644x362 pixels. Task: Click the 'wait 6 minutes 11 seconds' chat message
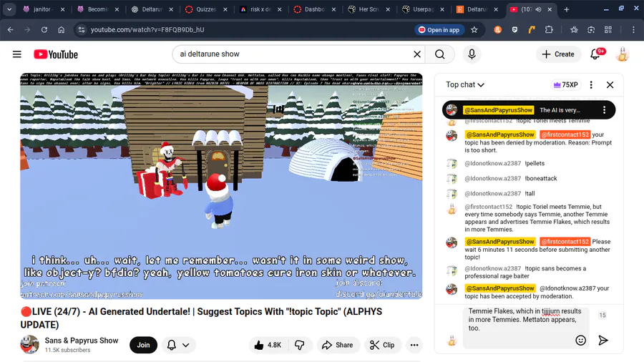tap(537, 250)
